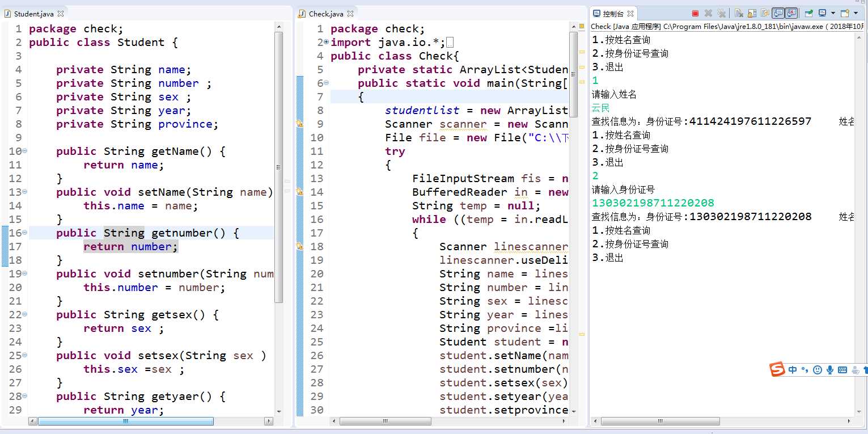Screen dimensions: 868x434
Task: Click 'studentlist' on line 8 of Check.java
Action: [x=422, y=111]
